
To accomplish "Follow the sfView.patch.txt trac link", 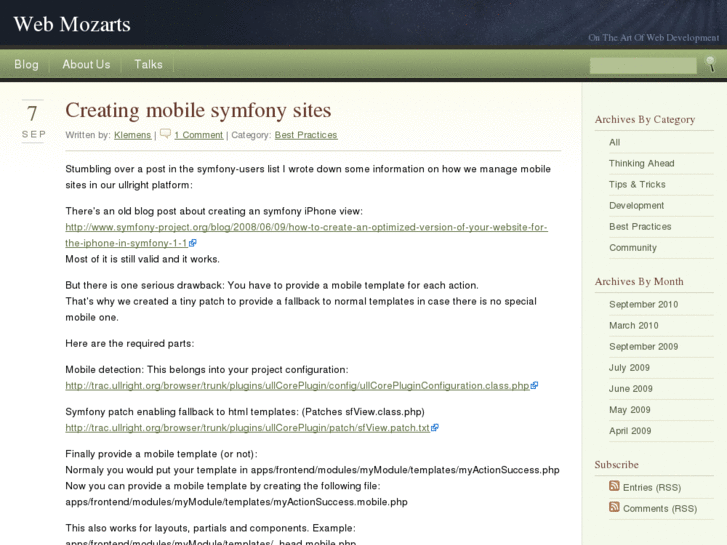I will [248, 428].
